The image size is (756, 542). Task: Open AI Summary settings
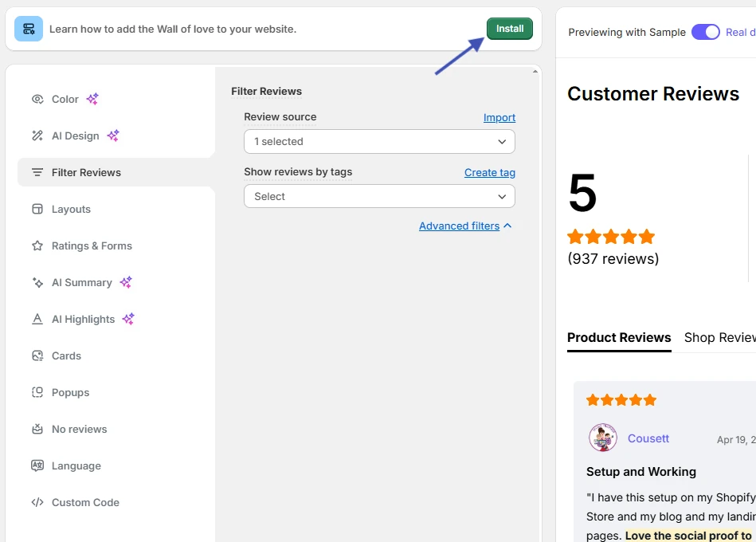coord(81,282)
